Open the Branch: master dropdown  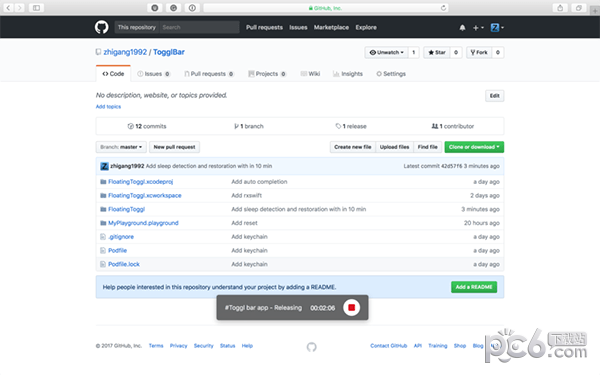tap(121, 147)
